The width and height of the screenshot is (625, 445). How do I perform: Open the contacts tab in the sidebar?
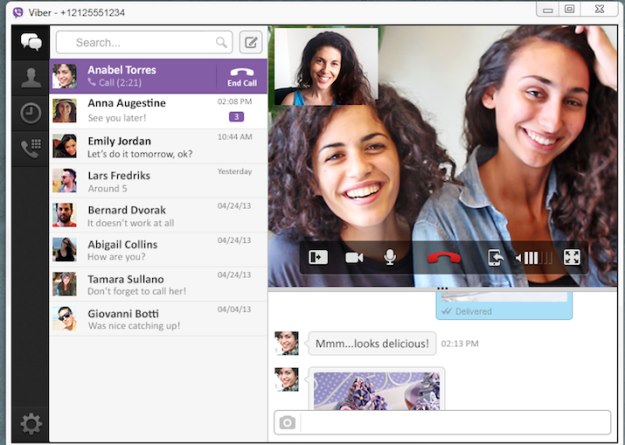(31, 78)
